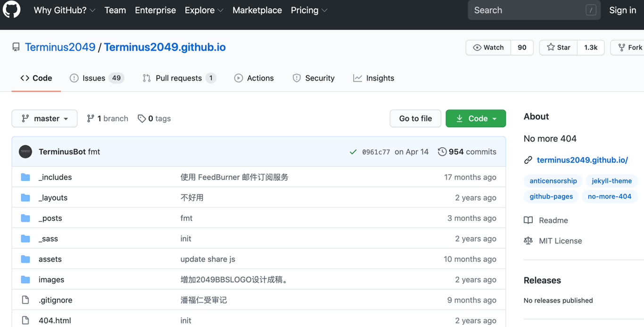Open the _posts folder name
Image resolution: width=644 pixels, height=327 pixels.
pos(50,218)
